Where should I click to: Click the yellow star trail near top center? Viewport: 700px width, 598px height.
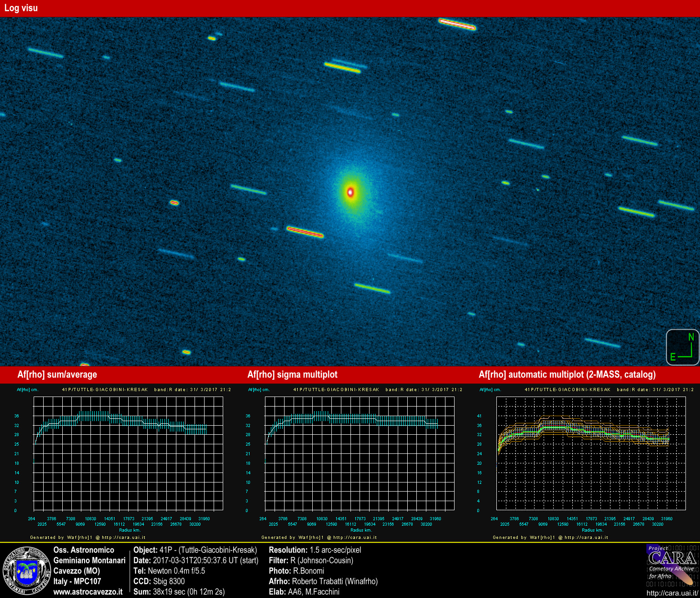pyautogui.click(x=342, y=68)
